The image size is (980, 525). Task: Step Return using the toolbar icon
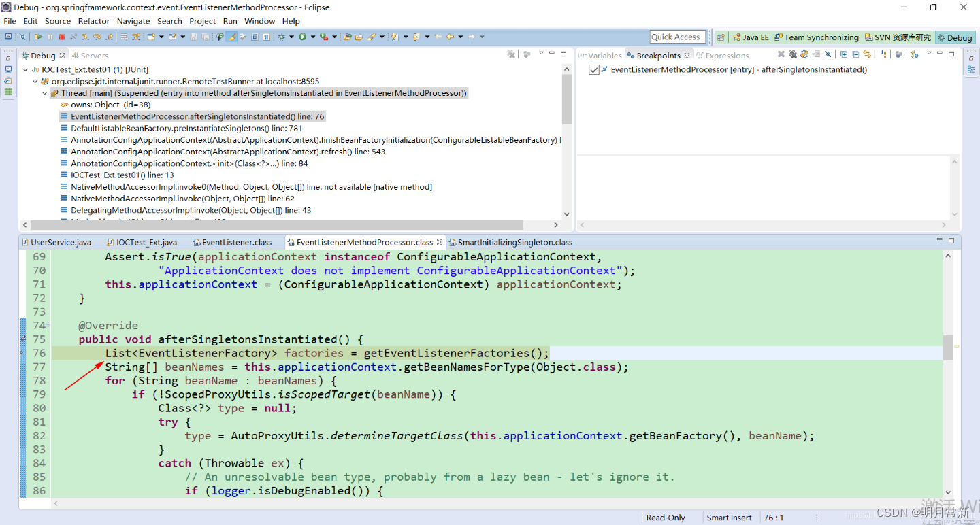point(109,37)
